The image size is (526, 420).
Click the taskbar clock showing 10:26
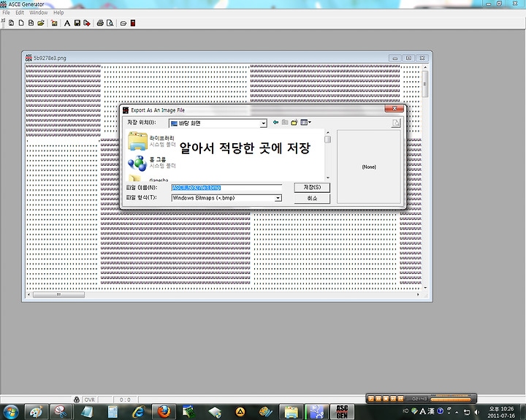tap(501, 412)
